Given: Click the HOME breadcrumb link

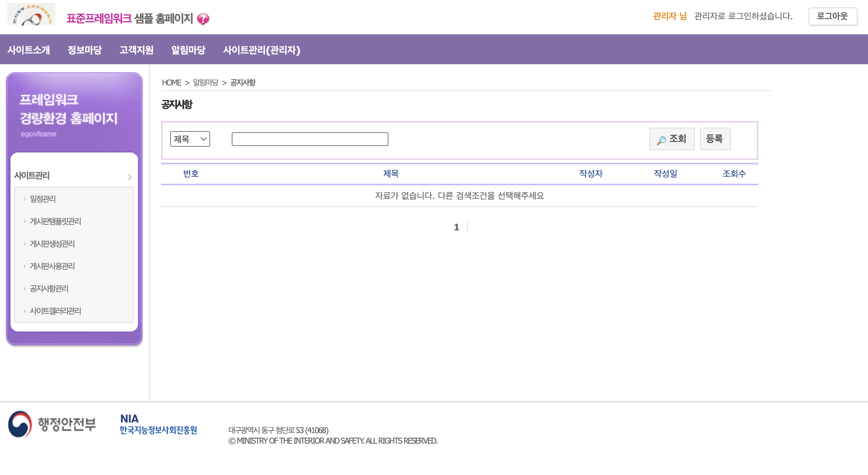Looking at the screenshot, I should (x=171, y=83).
